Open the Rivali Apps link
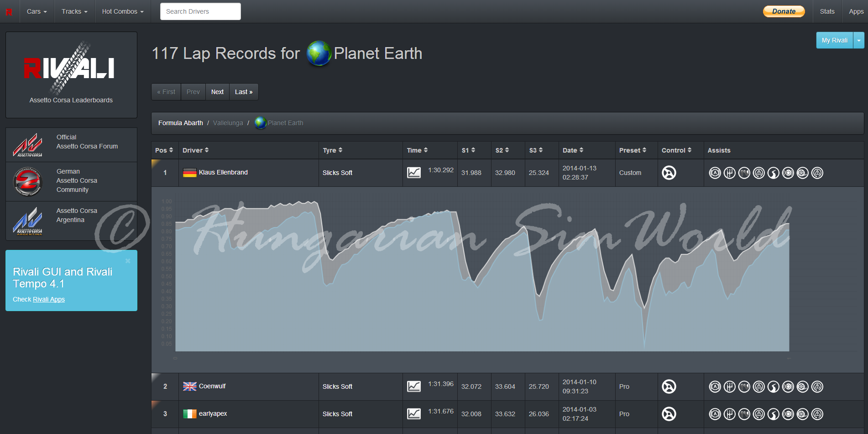 pos(49,299)
